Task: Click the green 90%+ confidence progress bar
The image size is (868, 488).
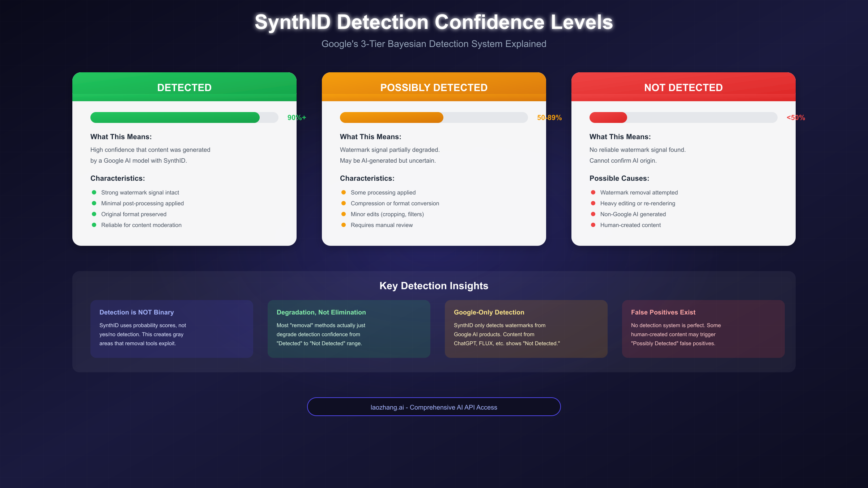Action: click(175, 117)
